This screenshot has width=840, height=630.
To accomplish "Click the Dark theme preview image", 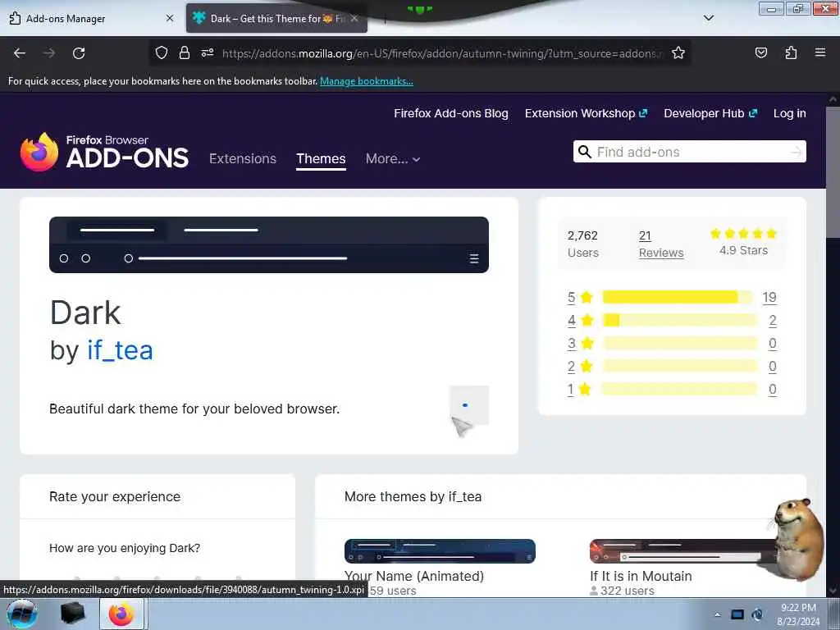I will coord(269,244).
